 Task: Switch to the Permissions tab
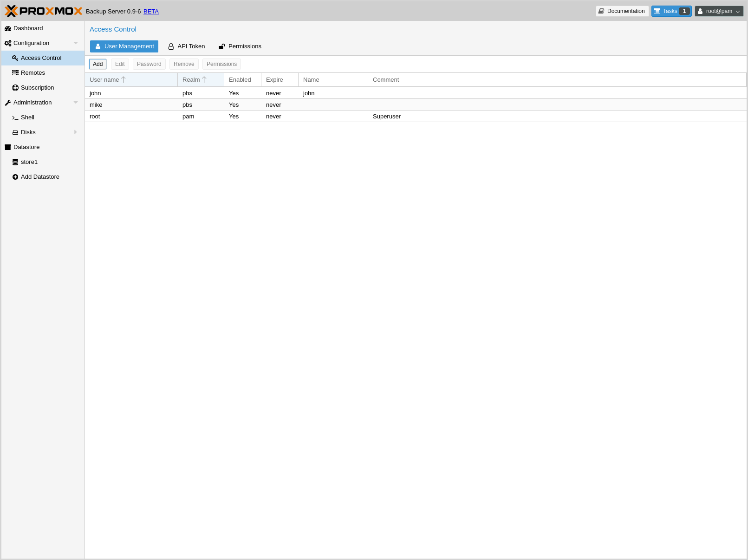coord(240,46)
